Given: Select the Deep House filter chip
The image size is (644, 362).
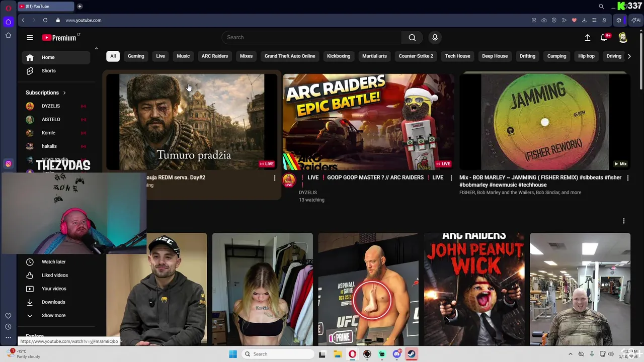Looking at the screenshot, I should 495,56.
